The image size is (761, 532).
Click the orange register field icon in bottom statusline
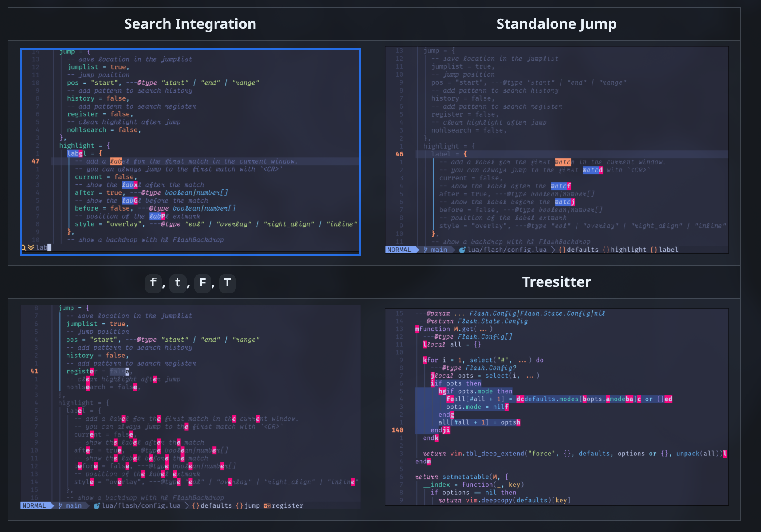[267, 505]
